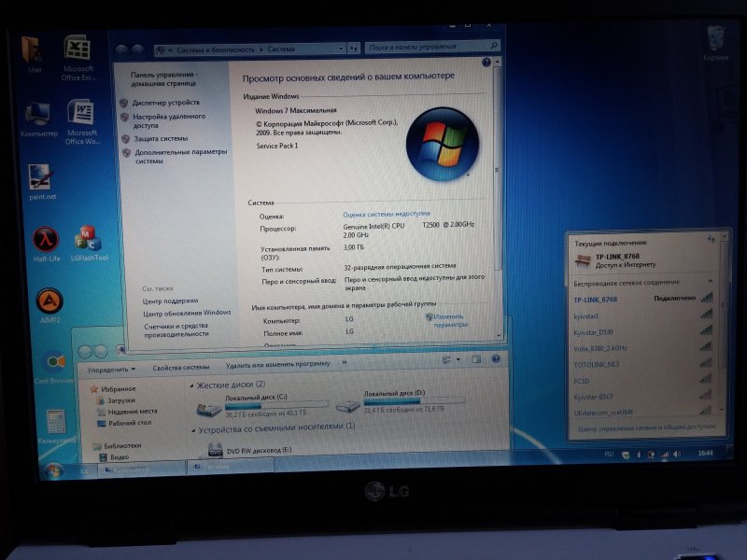747x560 pixels.
Task: Open the Упорядочить dropdown menu
Action: [110, 369]
